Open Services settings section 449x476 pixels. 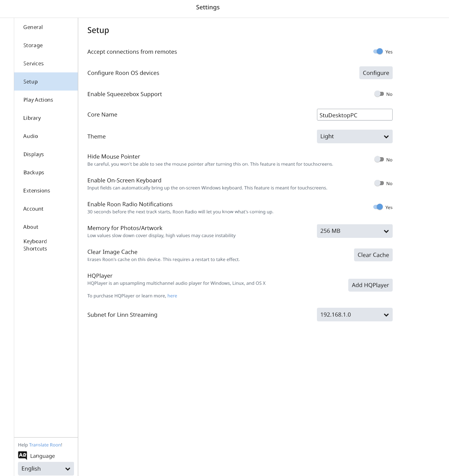click(x=46, y=63)
